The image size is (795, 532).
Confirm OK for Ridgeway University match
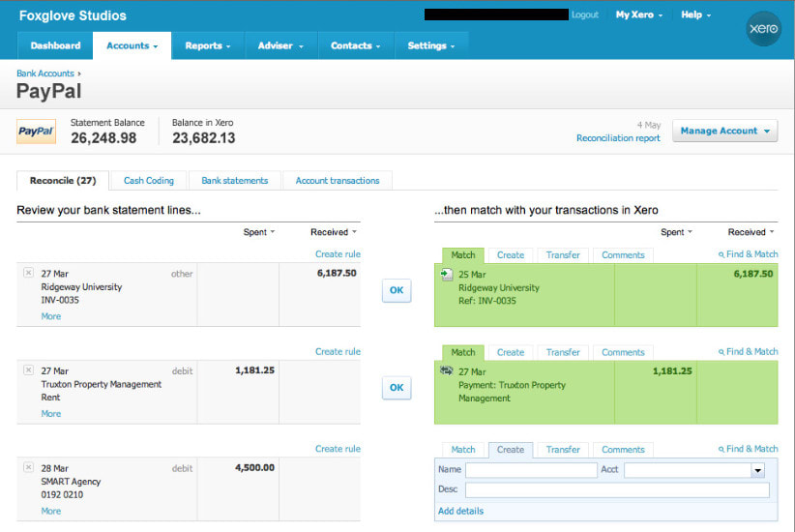(397, 290)
